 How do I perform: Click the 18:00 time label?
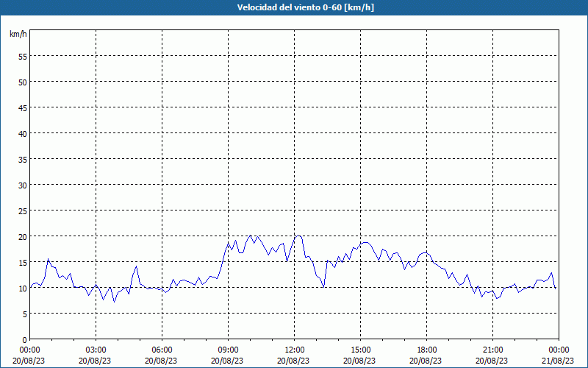427,350
